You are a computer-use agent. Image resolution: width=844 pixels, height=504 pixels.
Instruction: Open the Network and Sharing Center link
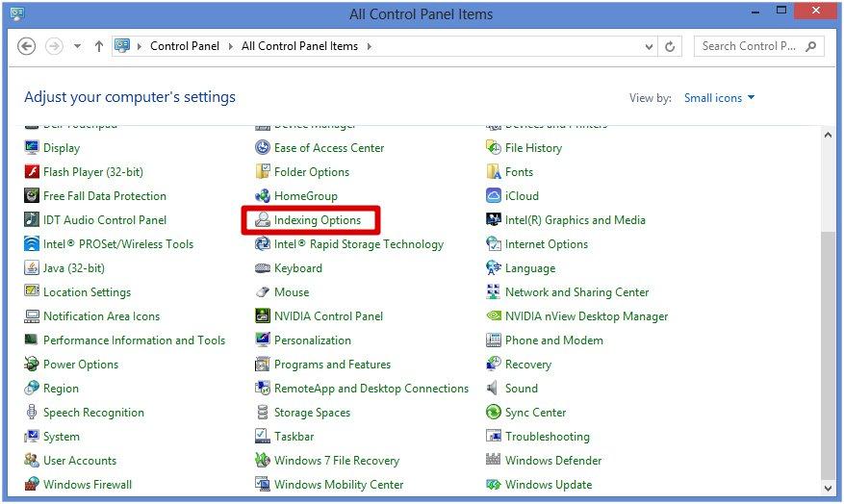coord(576,292)
